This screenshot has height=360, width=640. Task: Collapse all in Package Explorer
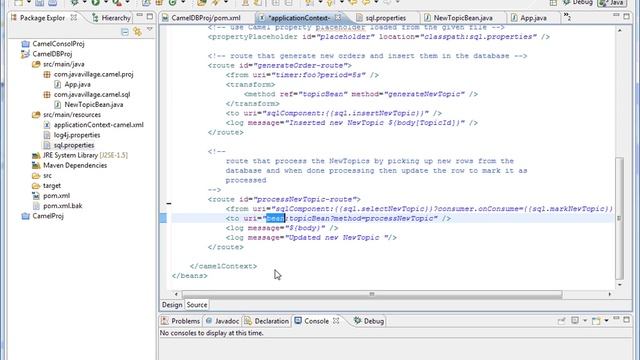(x=125, y=31)
